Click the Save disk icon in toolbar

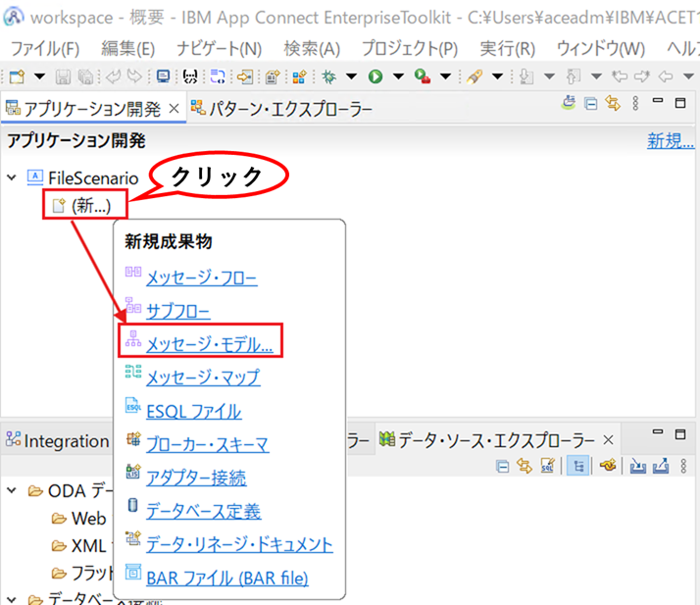[x=63, y=76]
